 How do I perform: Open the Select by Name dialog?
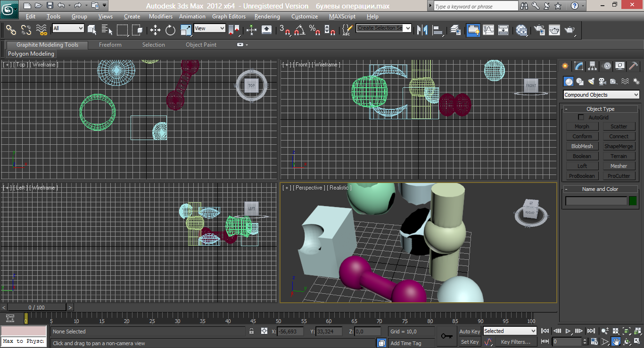107,30
